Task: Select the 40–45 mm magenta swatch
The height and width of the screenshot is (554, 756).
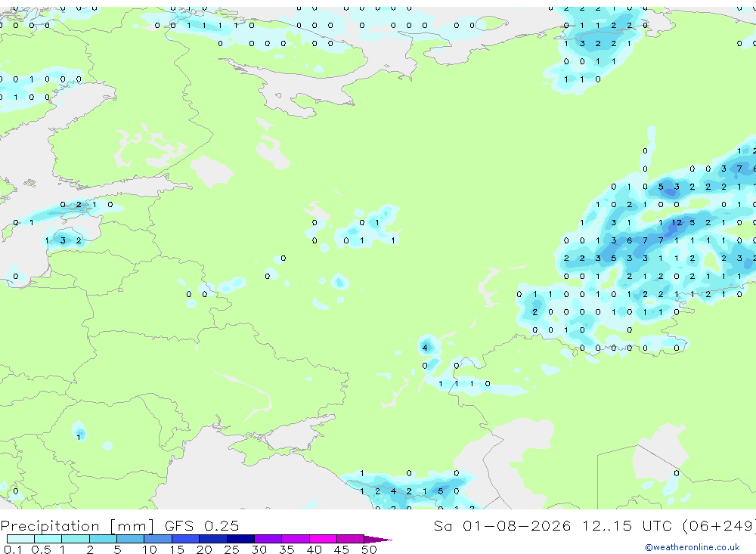Action: coord(323,539)
